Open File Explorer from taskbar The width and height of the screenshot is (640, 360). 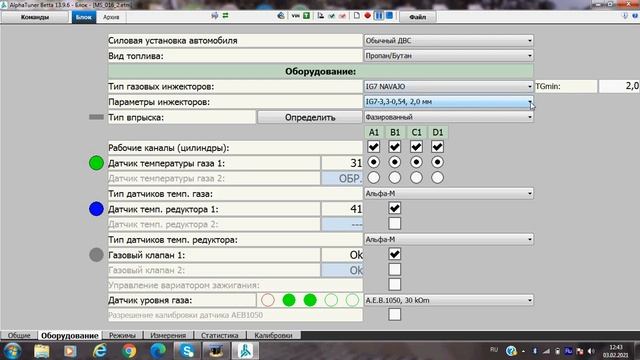(x=41, y=351)
